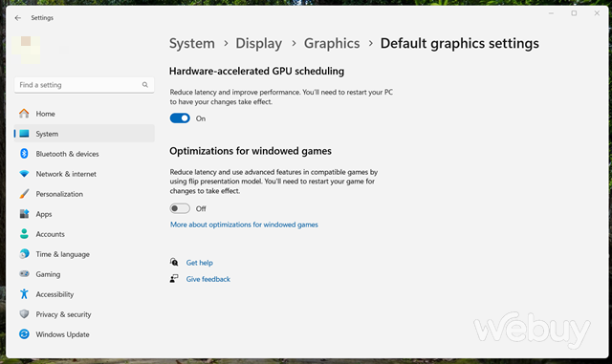Click the Bluetooth icon in sidebar

24,154
